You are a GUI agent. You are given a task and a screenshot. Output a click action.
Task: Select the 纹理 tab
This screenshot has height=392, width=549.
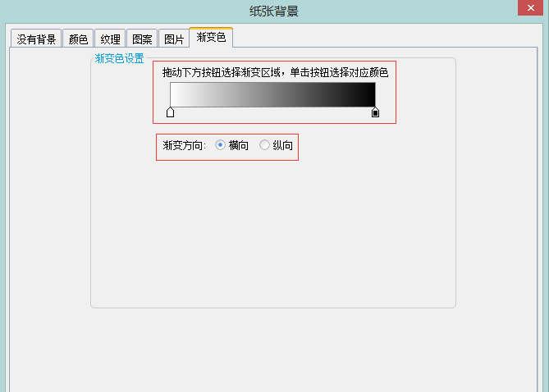click(x=110, y=39)
